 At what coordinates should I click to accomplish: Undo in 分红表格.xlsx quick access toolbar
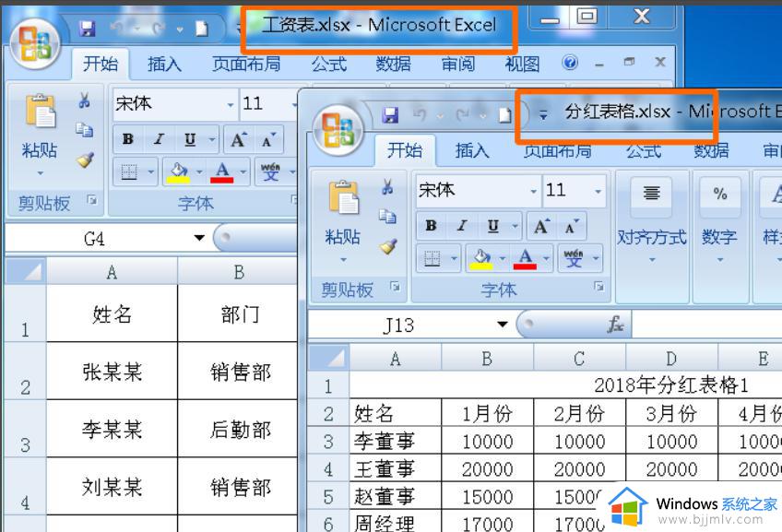pos(420,115)
